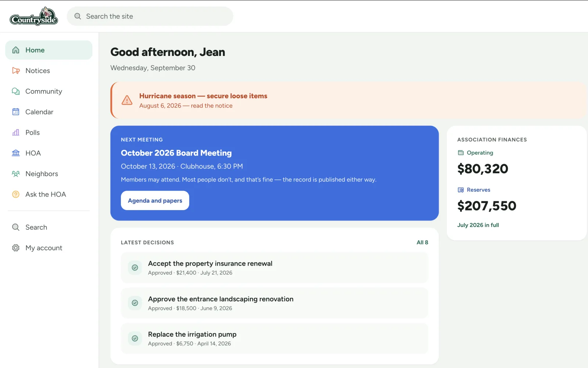Open Accept the property insurance renewal decision
The image size is (588, 368).
coord(275,268)
